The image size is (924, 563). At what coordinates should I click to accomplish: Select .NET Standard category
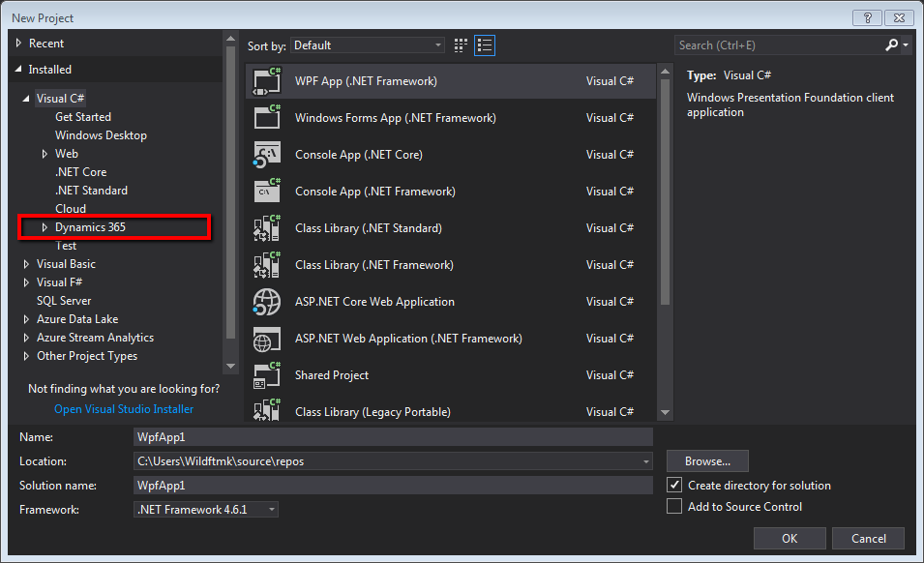point(91,191)
